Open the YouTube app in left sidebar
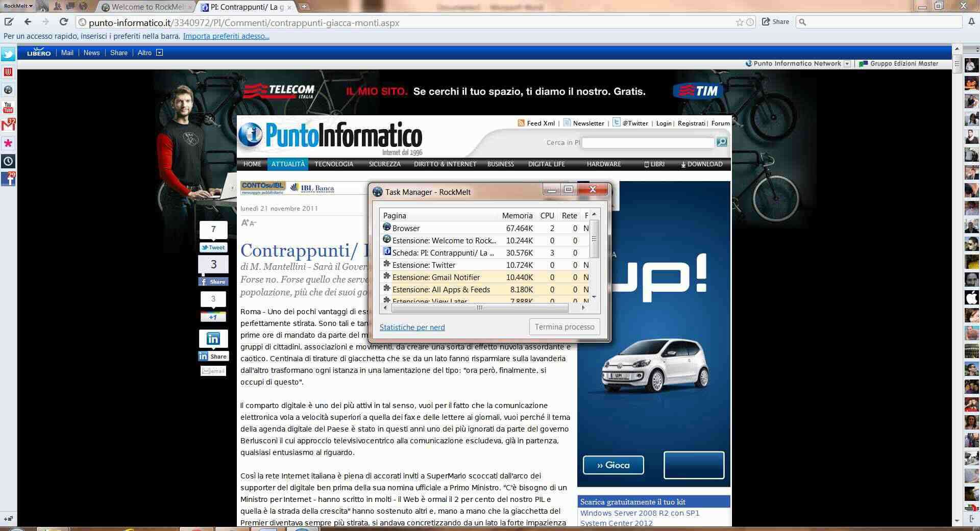Image resolution: width=980 pixels, height=531 pixels. tap(8, 108)
